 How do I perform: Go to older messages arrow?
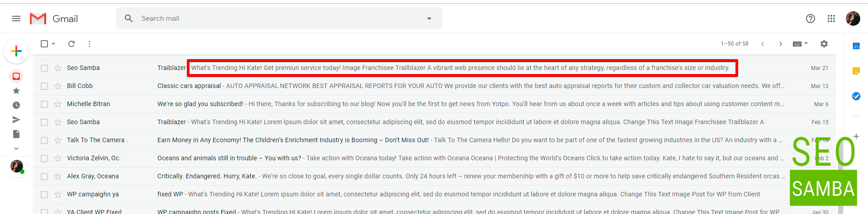(x=781, y=44)
